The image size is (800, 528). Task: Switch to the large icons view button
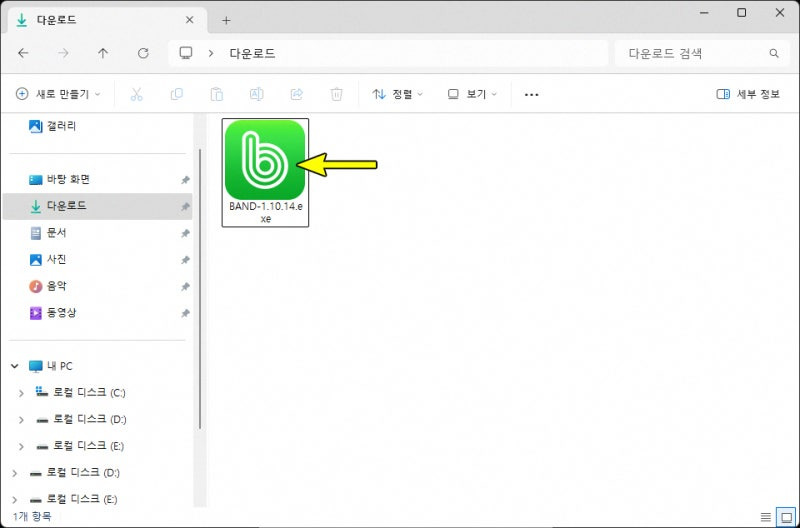pyautogui.click(x=786, y=517)
